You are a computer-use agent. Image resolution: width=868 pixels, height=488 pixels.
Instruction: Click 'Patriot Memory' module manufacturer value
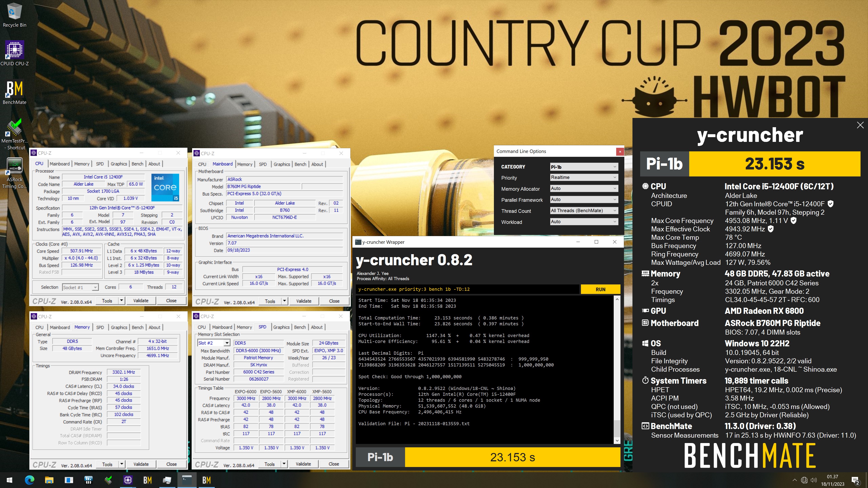click(x=258, y=358)
